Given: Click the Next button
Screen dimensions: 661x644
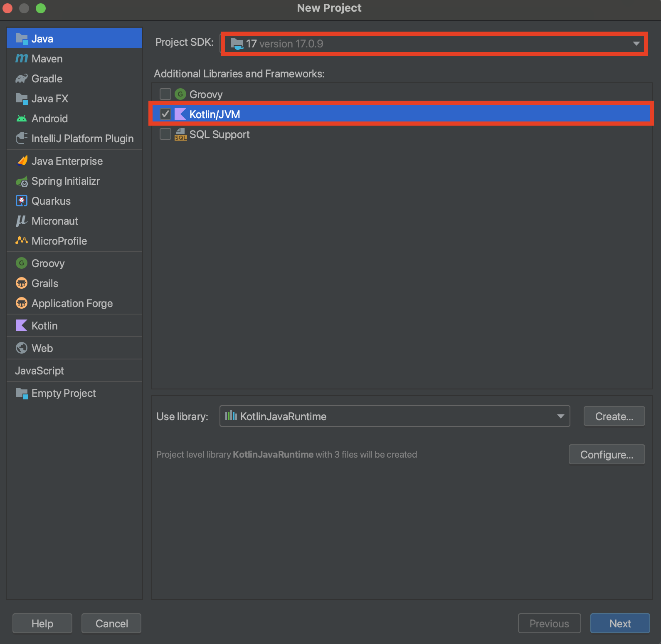Looking at the screenshot, I should click(620, 624).
